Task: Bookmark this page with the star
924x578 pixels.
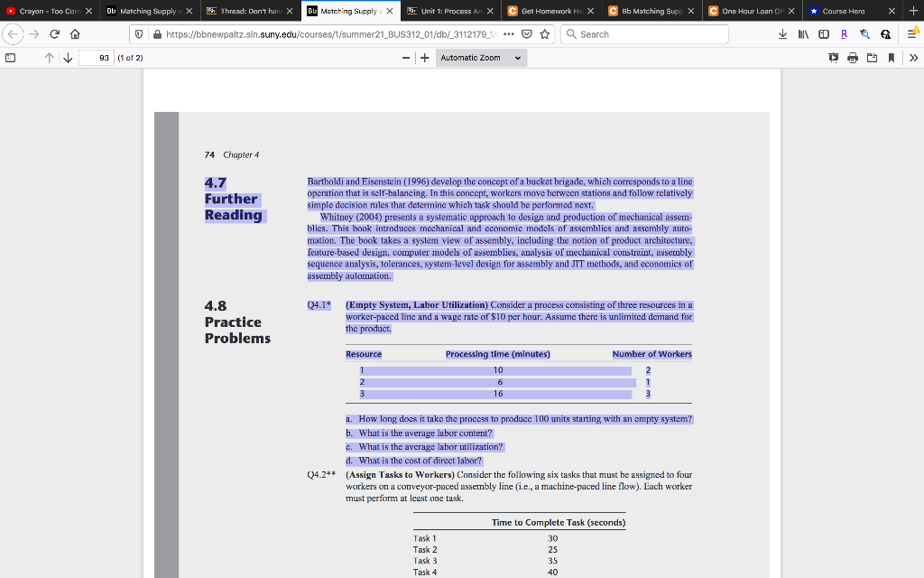Action: 545,34
